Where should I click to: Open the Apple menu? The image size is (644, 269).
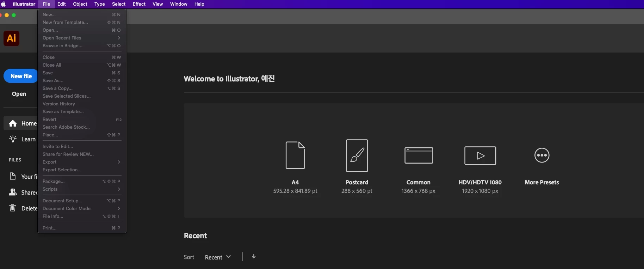point(4,4)
